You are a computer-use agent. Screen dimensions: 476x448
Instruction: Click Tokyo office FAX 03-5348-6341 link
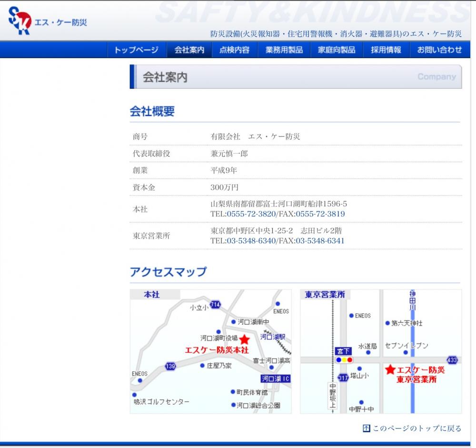tap(320, 241)
